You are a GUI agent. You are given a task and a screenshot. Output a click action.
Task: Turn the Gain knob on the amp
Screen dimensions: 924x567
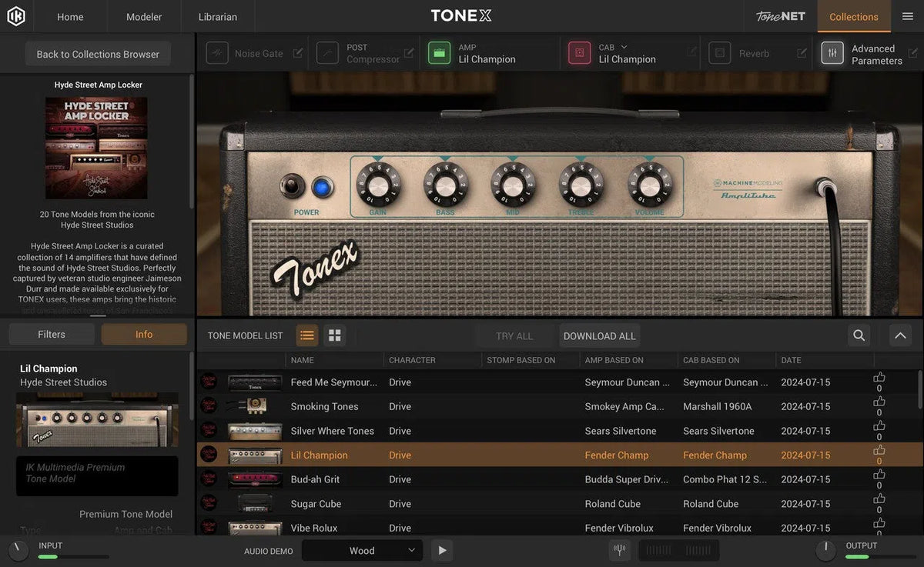[378, 186]
